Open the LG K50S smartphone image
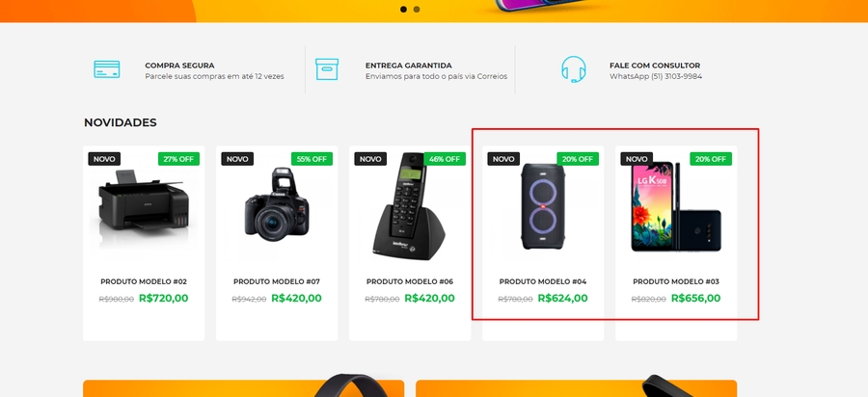 [676, 207]
